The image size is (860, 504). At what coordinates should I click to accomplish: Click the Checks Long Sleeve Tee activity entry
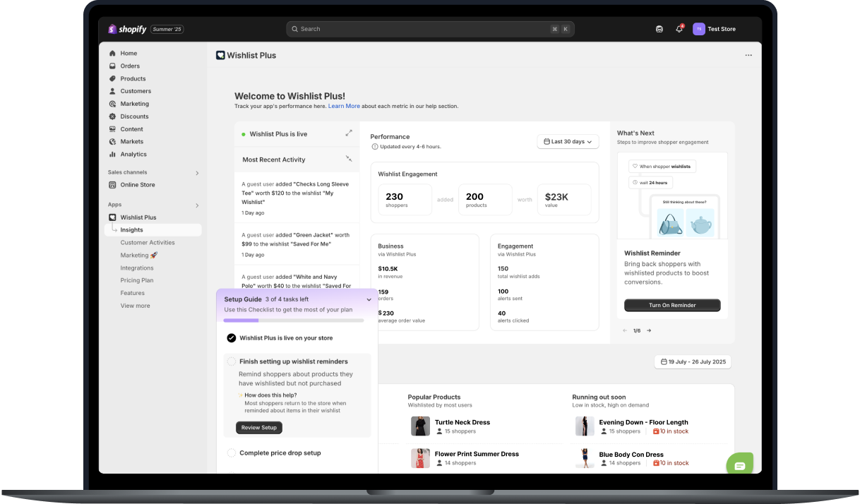tap(297, 198)
